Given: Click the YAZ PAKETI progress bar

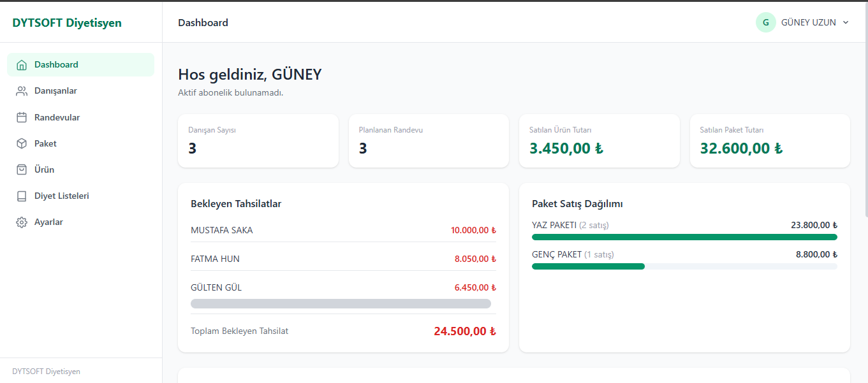Looking at the screenshot, I should (x=684, y=237).
